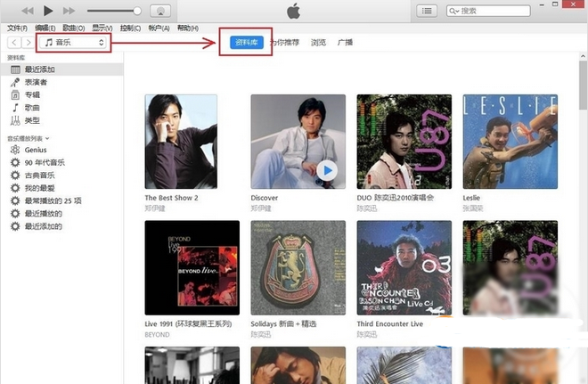Switch to the 浏览 tab
Screen dimensions: 588x384
point(318,43)
